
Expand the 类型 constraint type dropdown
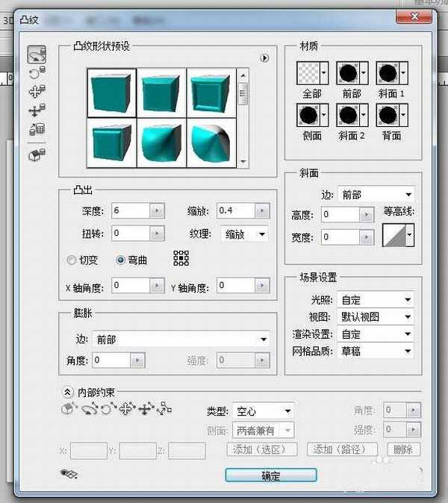(x=263, y=410)
